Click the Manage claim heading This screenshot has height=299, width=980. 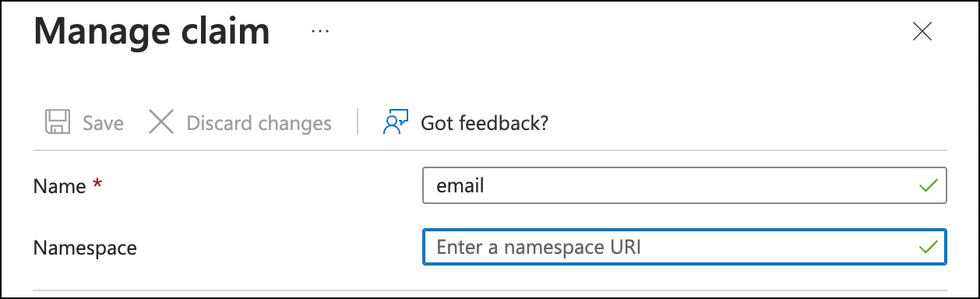click(x=152, y=32)
